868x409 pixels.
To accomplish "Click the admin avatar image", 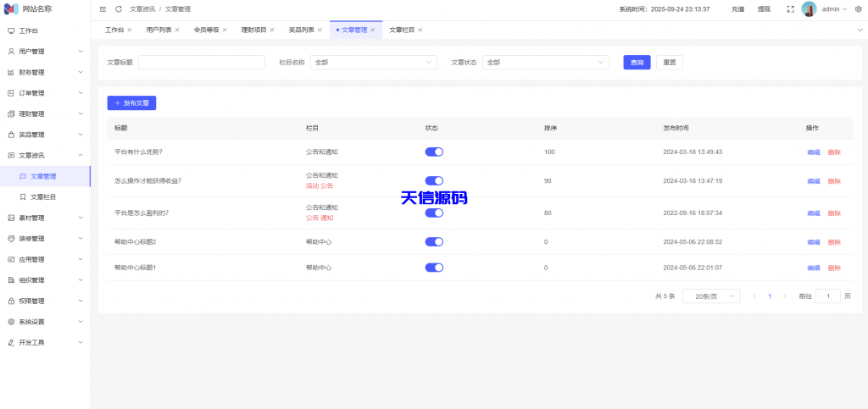I will (809, 8).
